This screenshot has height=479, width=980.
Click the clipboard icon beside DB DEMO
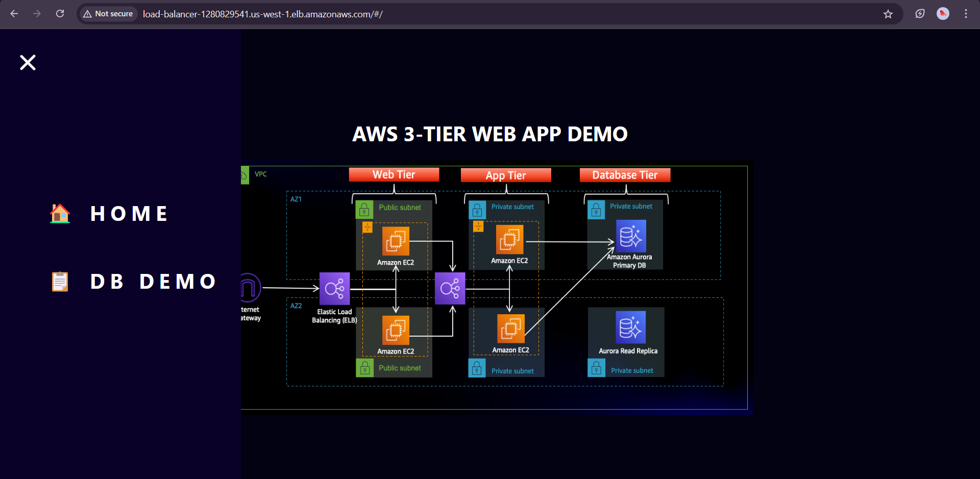(60, 281)
